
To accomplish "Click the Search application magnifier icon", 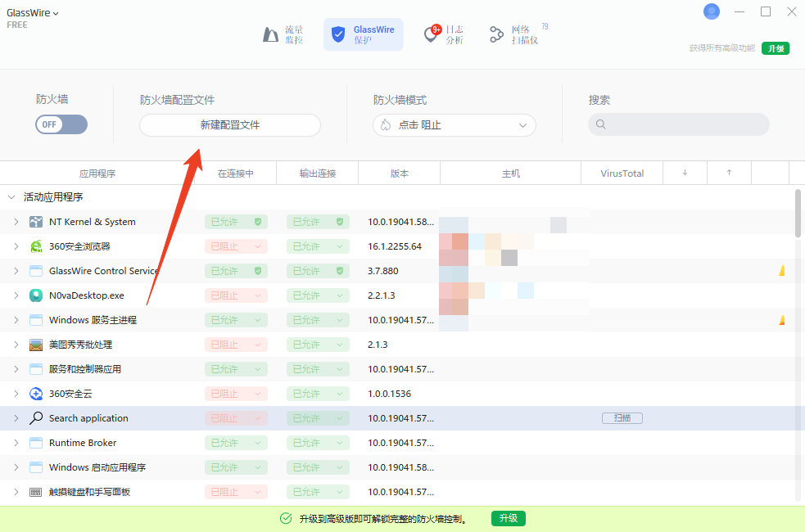I will [x=36, y=418].
